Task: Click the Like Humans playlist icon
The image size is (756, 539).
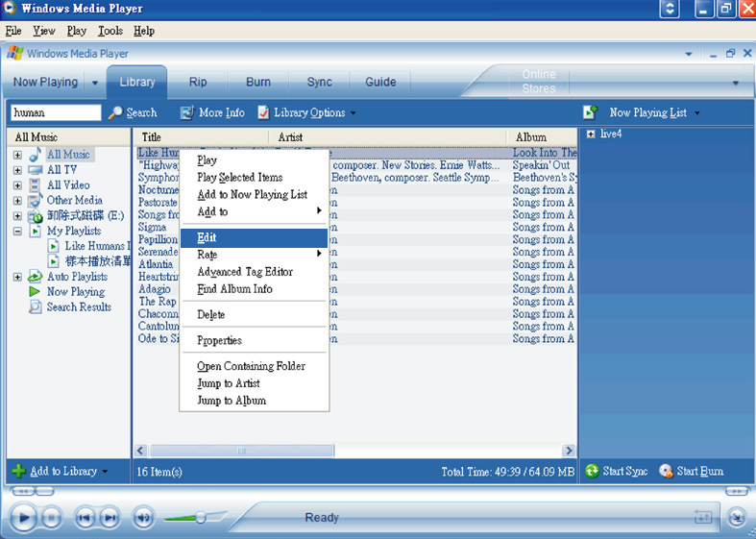Action: tap(54, 246)
